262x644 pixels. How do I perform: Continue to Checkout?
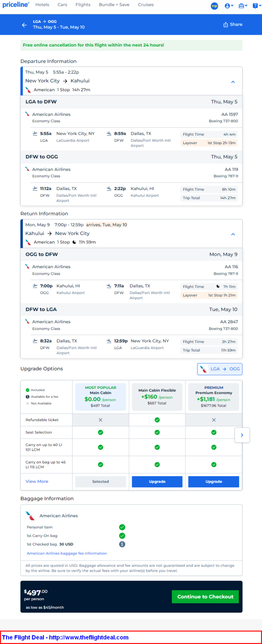coord(205,596)
